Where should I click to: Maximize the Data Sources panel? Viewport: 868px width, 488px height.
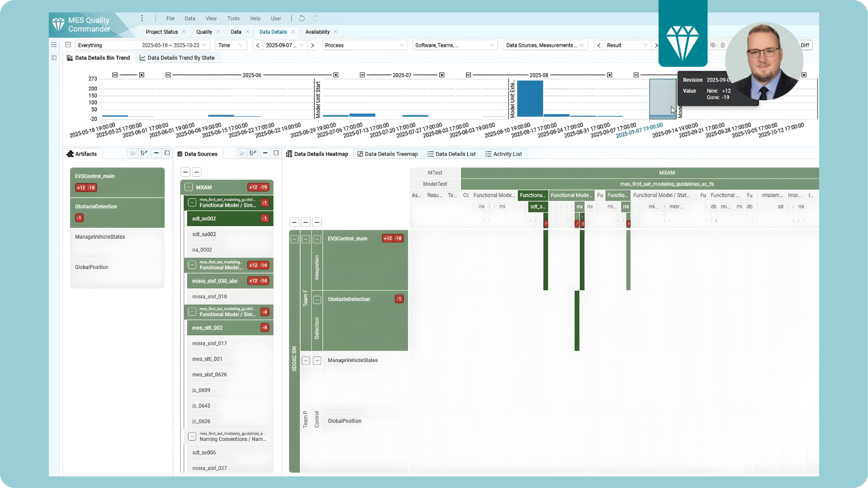tap(276, 153)
